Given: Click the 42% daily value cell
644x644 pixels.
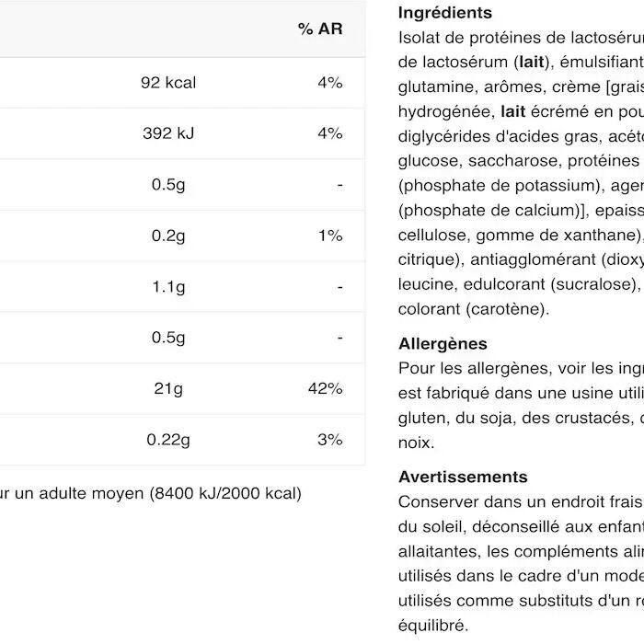Looking at the screenshot, I should click(x=325, y=389).
